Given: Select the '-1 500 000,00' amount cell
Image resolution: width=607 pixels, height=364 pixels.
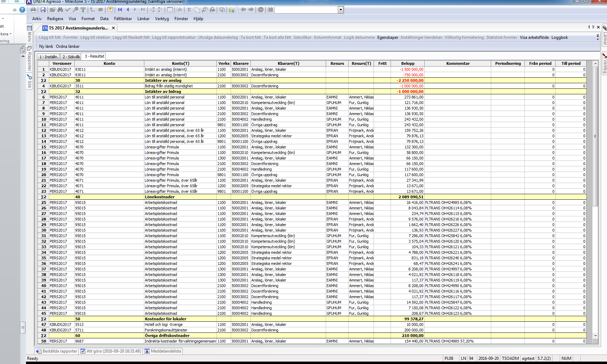Looking at the screenshot, I should pos(408,69).
